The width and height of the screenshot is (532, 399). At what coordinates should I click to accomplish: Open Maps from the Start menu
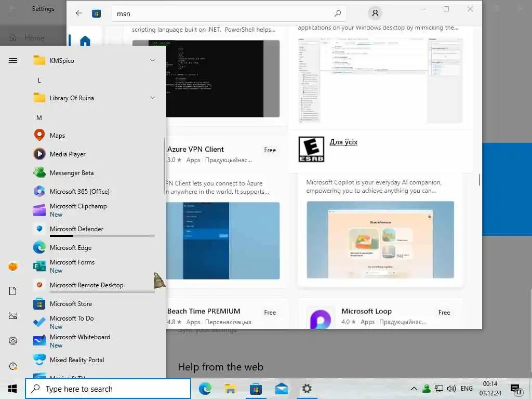[94, 136]
